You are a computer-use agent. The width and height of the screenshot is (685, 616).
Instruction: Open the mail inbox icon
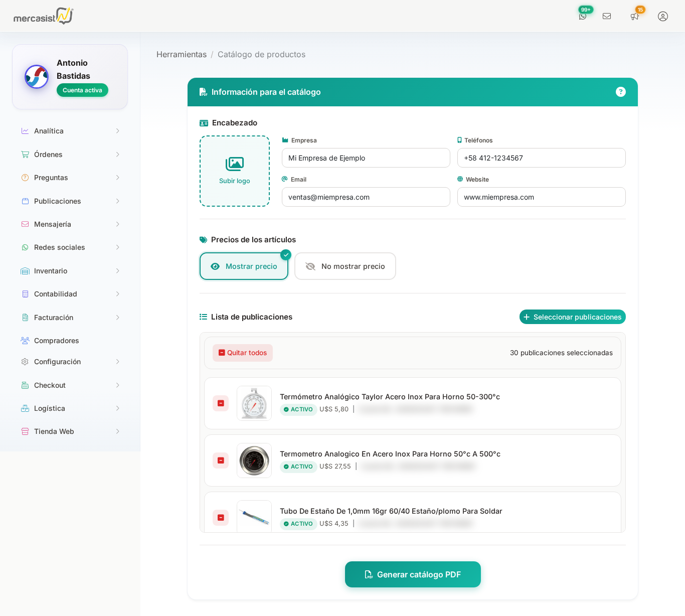point(607,16)
